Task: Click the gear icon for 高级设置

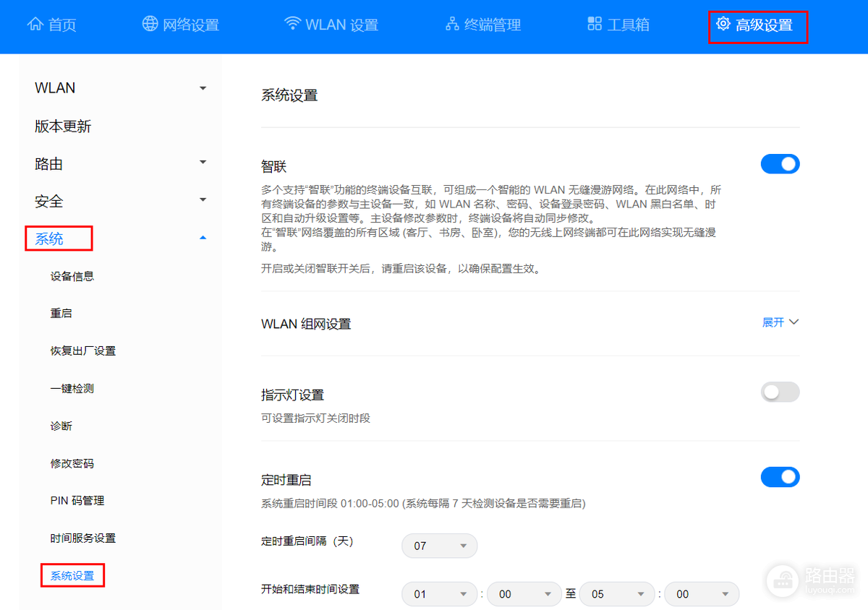Action: click(x=723, y=24)
